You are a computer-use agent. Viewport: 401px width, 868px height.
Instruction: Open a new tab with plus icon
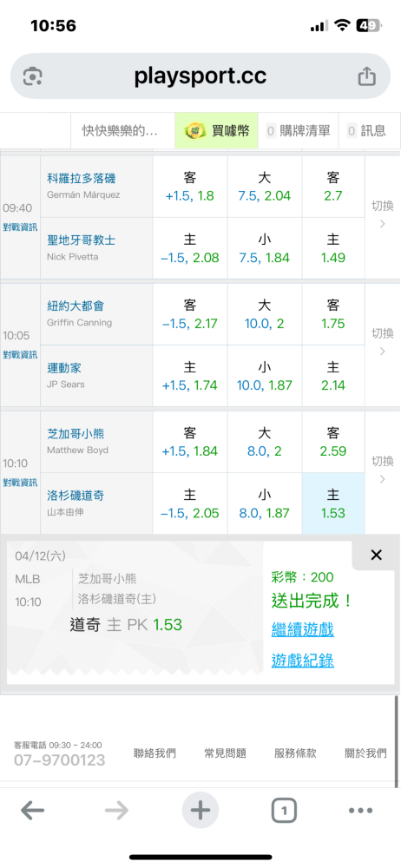[x=200, y=811]
